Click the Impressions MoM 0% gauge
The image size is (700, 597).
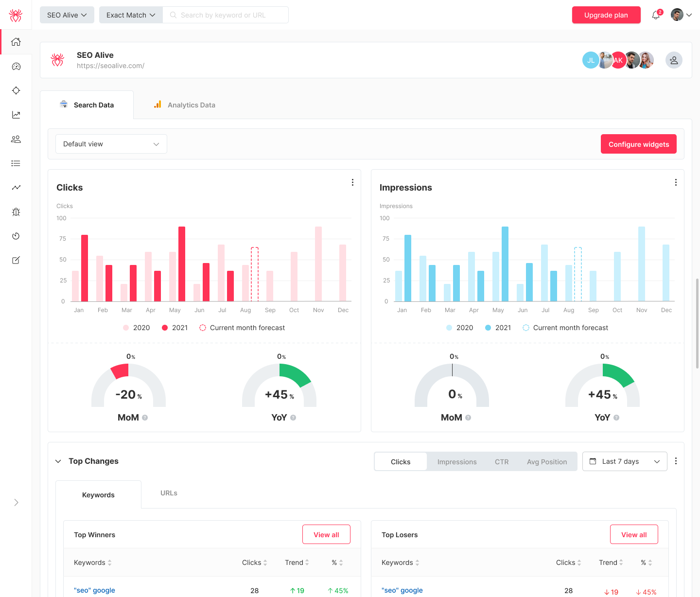pyautogui.click(x=452, y=386)
